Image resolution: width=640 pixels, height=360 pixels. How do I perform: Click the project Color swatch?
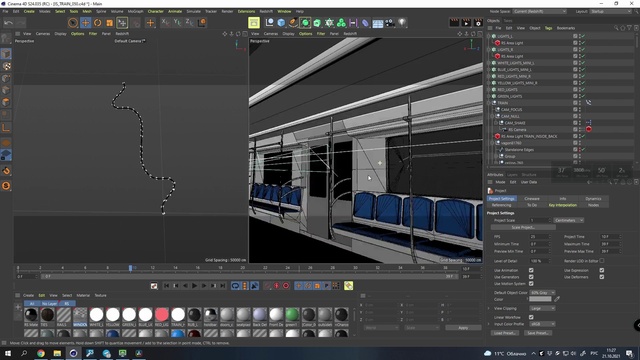pyautogui.click(x=540, y=299)
